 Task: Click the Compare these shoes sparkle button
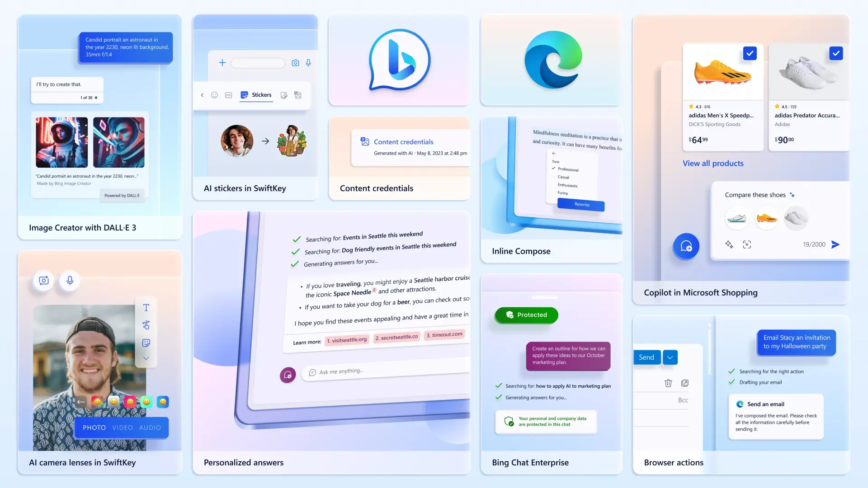click(793, 194)
